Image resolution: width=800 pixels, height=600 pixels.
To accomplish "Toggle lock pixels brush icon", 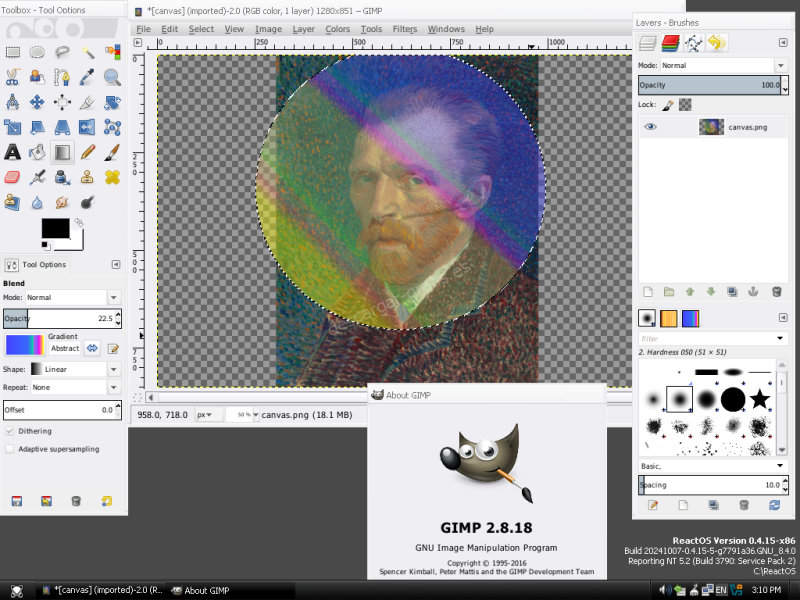I will click(x=668, y=105).
